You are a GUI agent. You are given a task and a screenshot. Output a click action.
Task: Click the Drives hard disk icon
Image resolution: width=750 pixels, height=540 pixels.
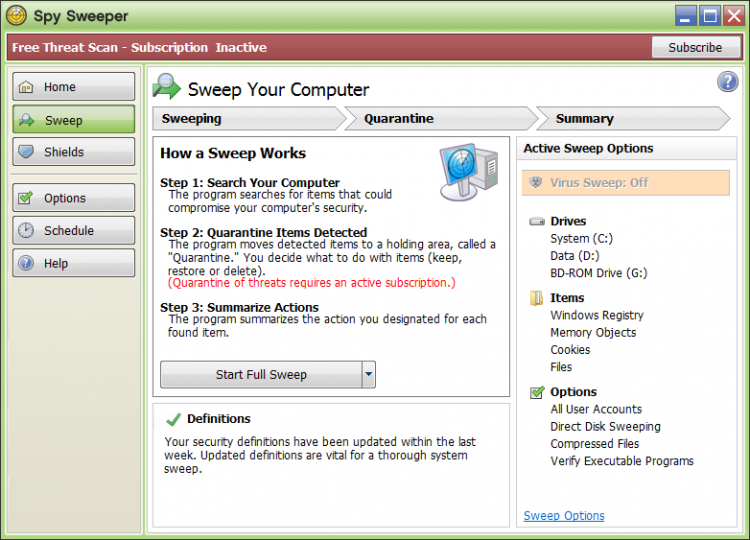tap(537, 221)
